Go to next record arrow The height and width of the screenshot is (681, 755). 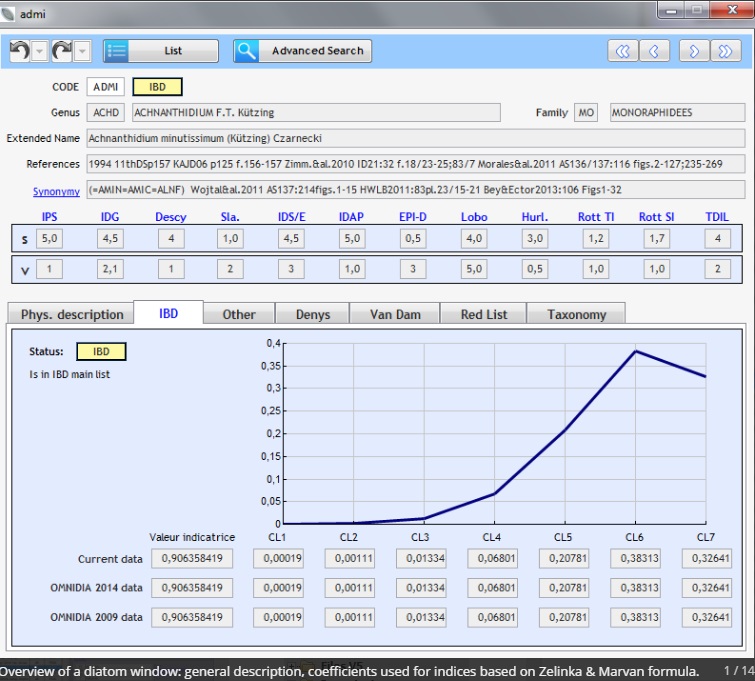pos(693,51)
